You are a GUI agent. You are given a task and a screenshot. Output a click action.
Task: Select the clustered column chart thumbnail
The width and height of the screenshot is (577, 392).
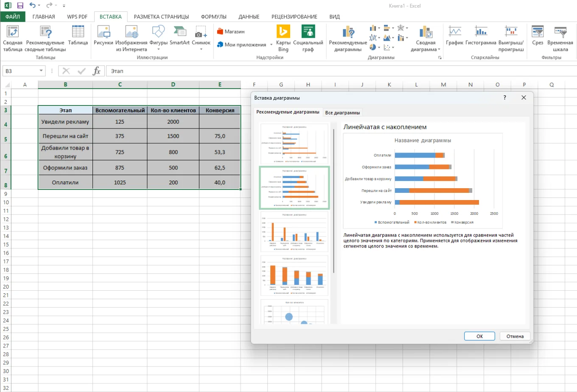(294, 231)
